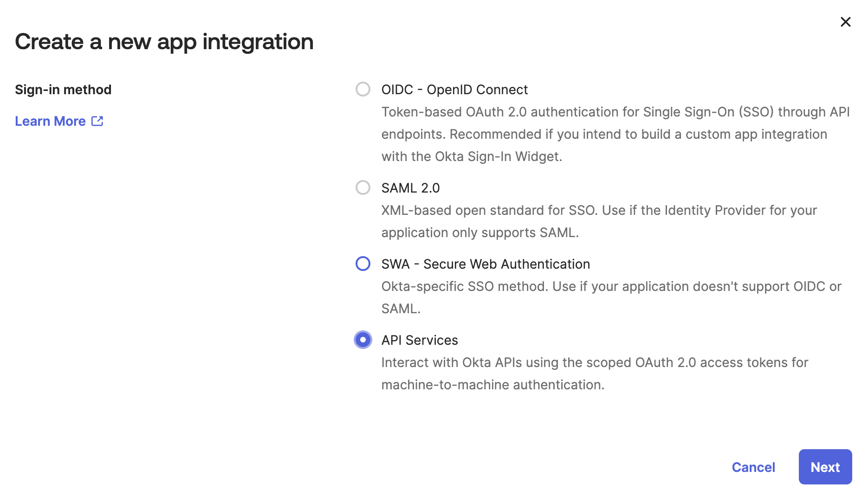Screen dimensions: 868x503
Task: Click the SWA - Secure Web Authentication label
Action: pyautogui.click(x=486, y=264)
